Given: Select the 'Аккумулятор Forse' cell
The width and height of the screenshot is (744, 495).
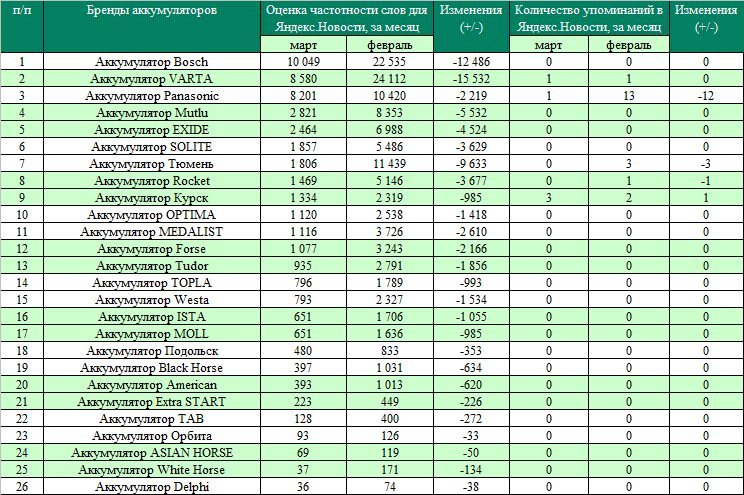Looking at the screenshot, I should point(152,249).
